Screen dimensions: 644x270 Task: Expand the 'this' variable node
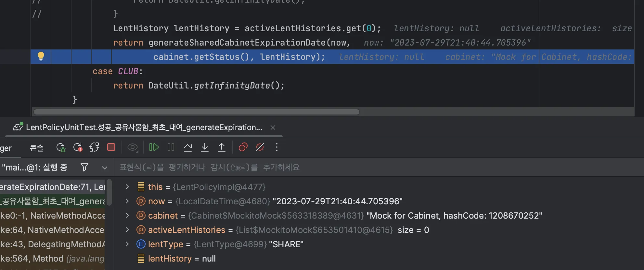[x=127, y=187]
